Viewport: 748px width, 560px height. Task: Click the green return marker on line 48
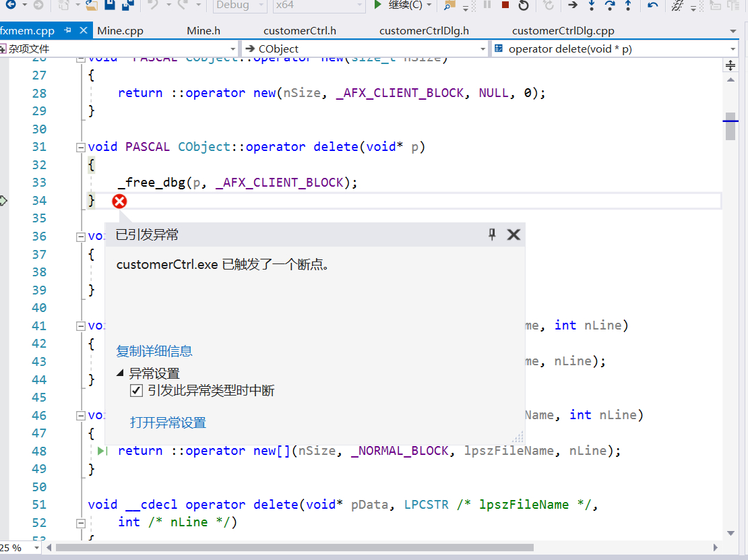[x=102, y=452]
